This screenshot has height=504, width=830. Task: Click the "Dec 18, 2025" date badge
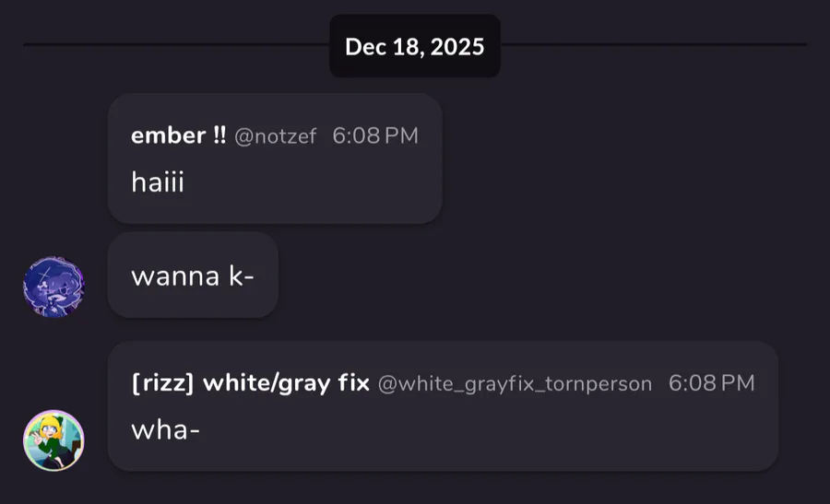click(x=414, y=47)
